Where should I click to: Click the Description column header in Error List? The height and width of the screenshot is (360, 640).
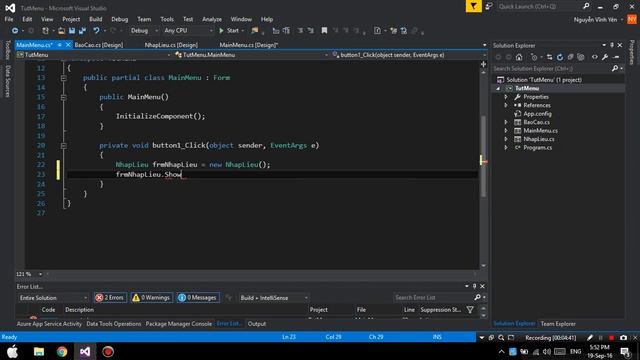[x=80, y=310]
